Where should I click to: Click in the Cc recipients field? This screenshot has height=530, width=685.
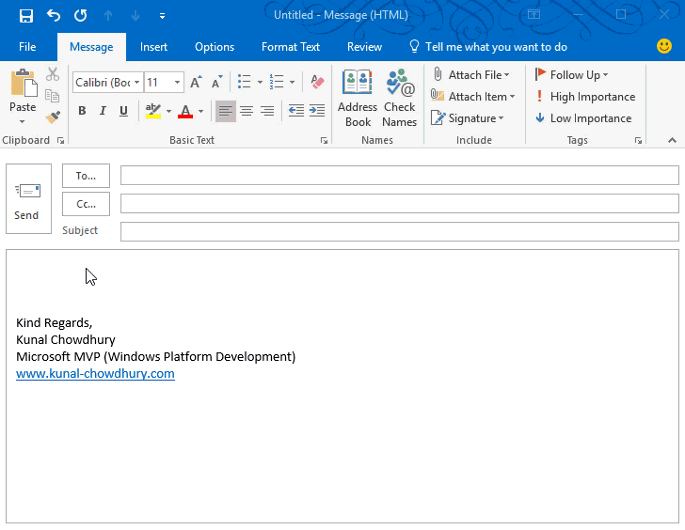pyautogui.click(x=399, y=203)
